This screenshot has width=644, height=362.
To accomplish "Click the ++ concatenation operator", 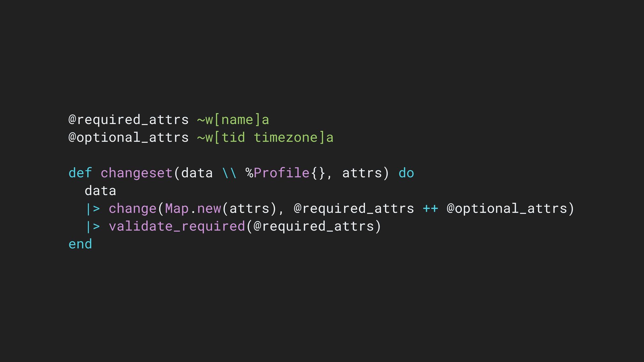I will (430, 208).
